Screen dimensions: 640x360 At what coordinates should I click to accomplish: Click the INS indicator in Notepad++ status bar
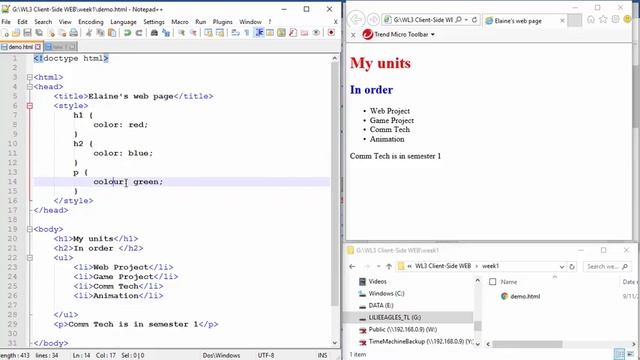coord(322,356)
